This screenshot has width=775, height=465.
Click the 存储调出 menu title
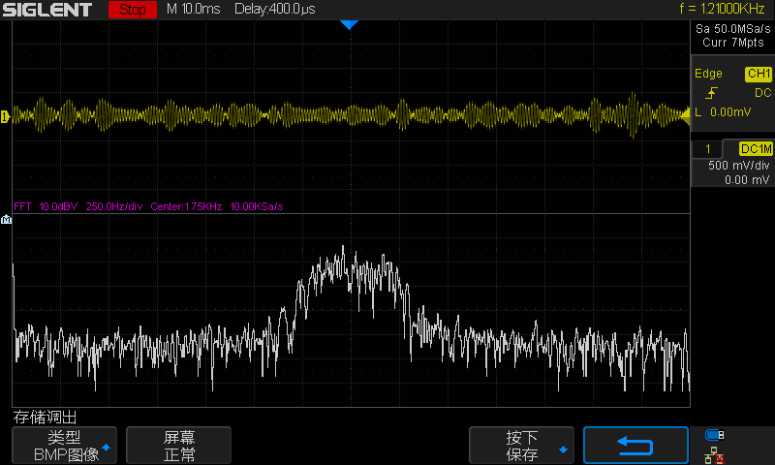pyautogui.click(x=44, y=416)
